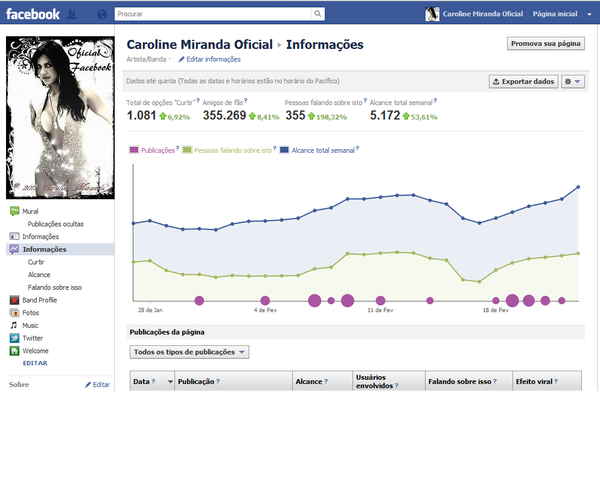Screen dimensions: 600x483
Task: Click the Mural sidebar icon
Action: point(14,211)
